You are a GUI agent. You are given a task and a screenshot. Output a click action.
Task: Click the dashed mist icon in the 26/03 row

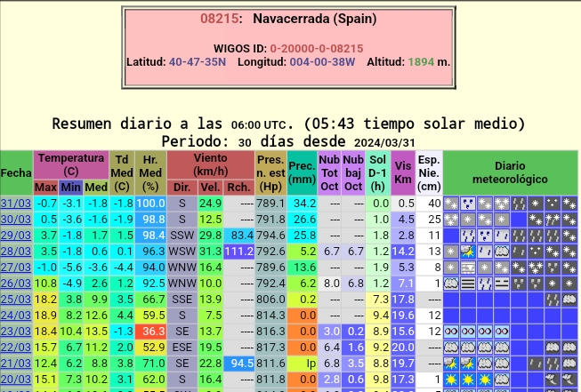[x=502, y=284]
